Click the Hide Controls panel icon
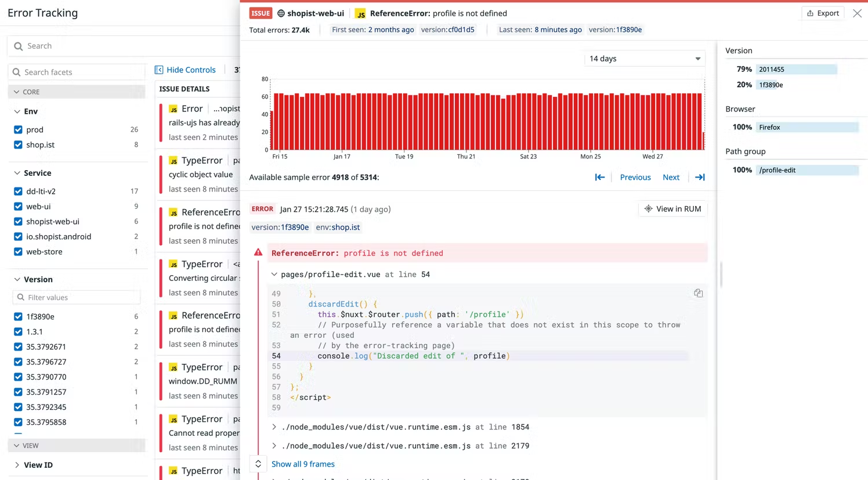The height and width of the screenshot is (480, 868). coord(158,70)
